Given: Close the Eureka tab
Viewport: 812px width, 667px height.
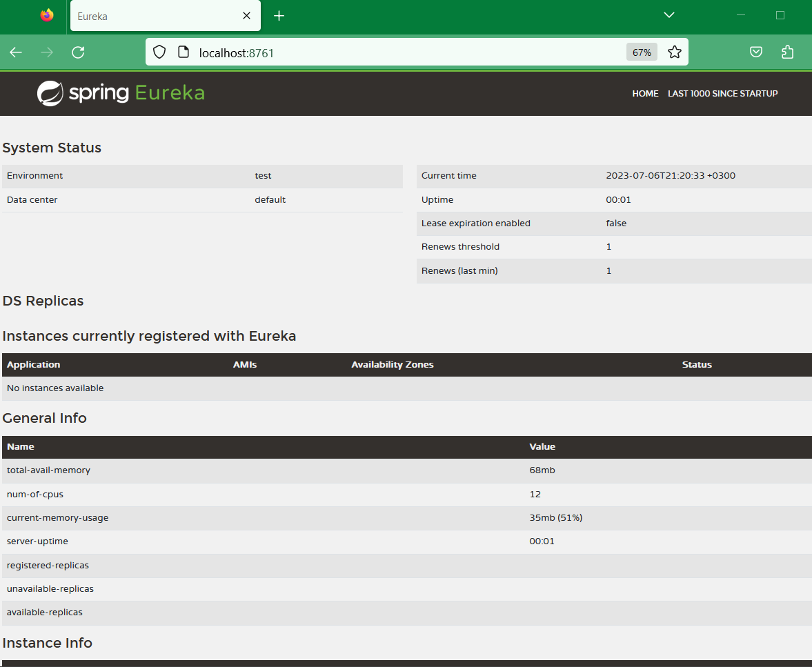Looking at the screenshot, I should 246,16.
